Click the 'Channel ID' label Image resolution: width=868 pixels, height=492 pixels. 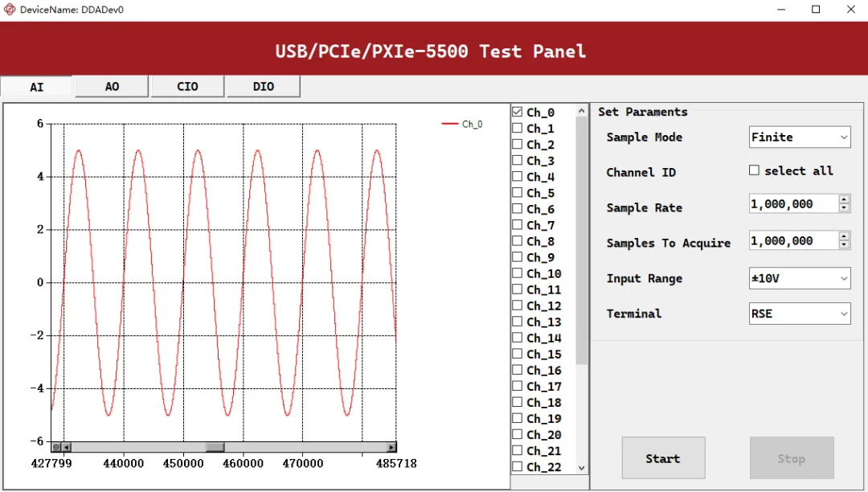pos(641,172)
